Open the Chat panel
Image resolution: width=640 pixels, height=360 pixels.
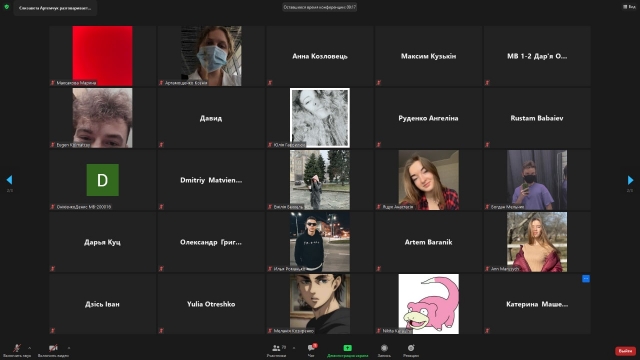[311, 350]
